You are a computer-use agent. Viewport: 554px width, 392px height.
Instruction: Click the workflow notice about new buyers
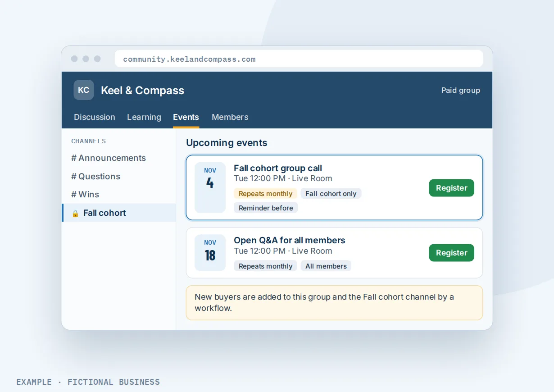(x=334, y=303)
